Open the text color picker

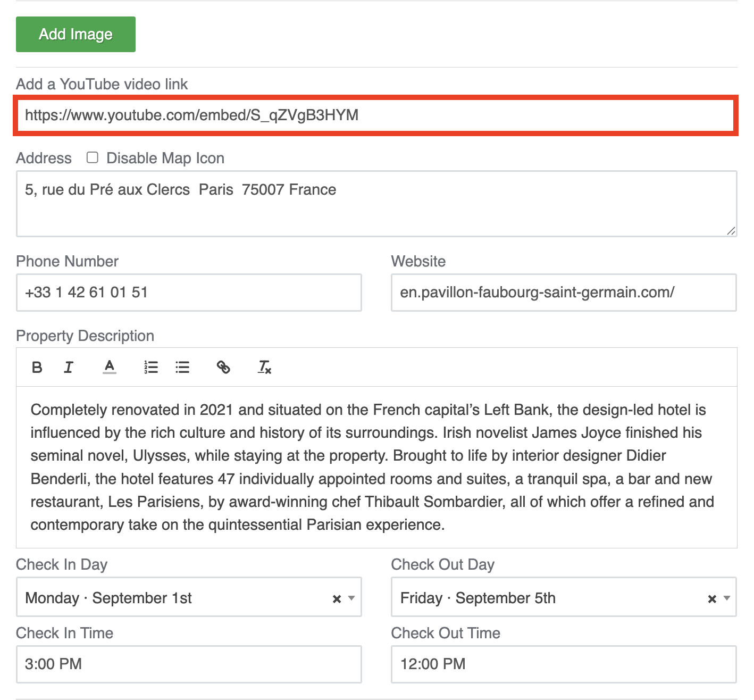[x=110, y=367]
